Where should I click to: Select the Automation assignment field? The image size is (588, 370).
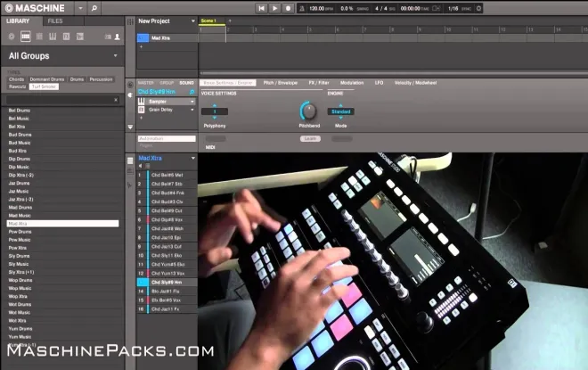pyautogui.click(x=167, y=139)
